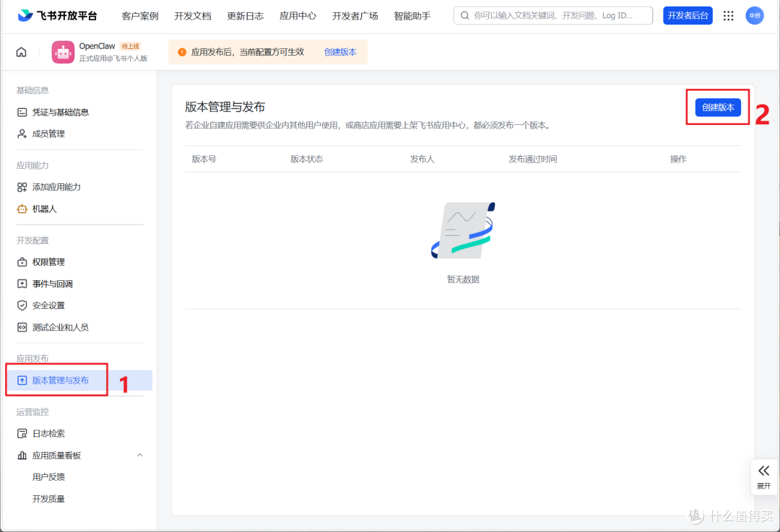Click the 暂无数据 empty-state text
The height and width of the screenshot is (532, 780).
click(463, 279)
